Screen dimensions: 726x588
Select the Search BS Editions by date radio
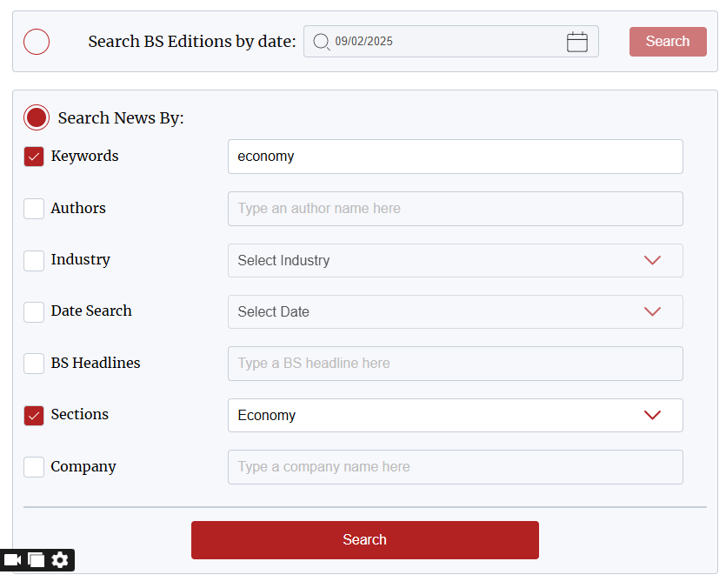click(x=37, y=42)
